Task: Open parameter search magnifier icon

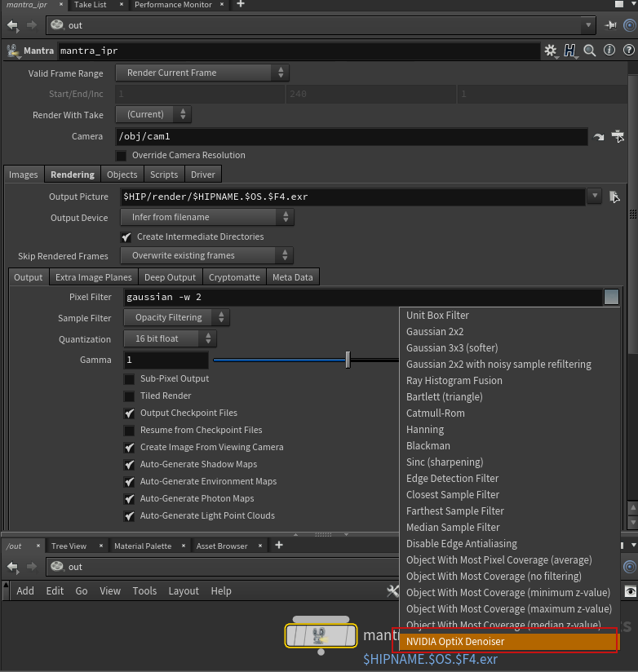Action: pyautogui.click(x=590, y=51)
